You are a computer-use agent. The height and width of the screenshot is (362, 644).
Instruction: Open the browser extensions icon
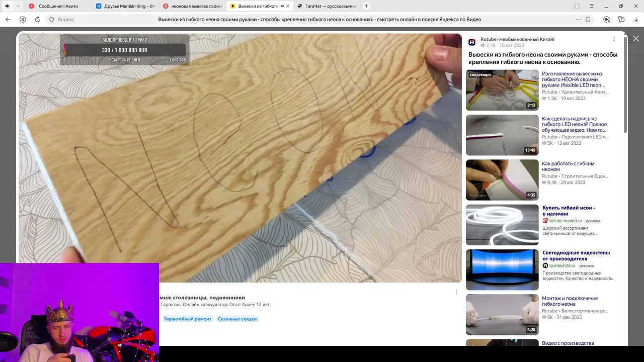(x=621, y=19)
